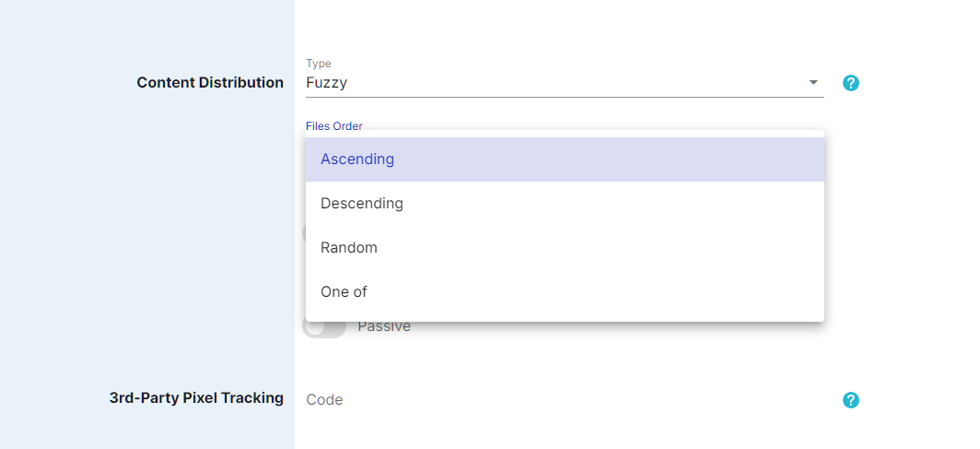980x449 pixels.
Task: Select the One of option
Action: tap(565, 292)
